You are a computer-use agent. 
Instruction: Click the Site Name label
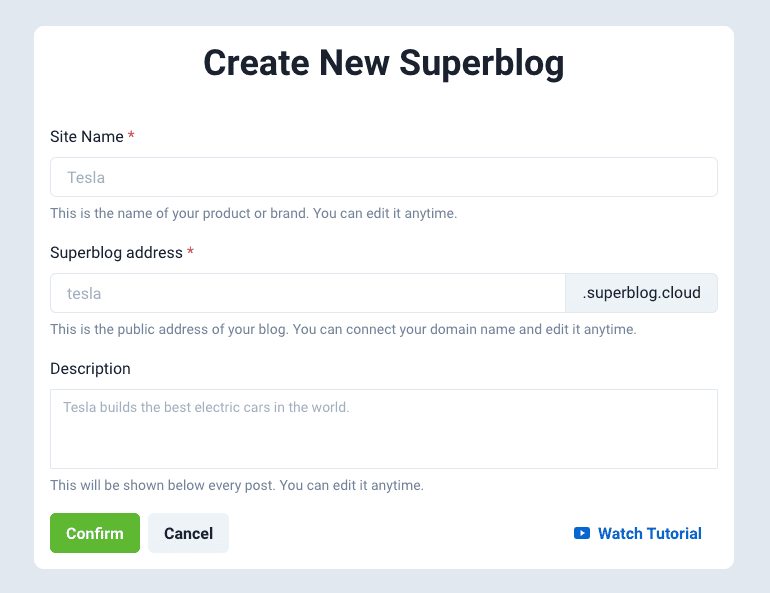click(x=87, y=136)
